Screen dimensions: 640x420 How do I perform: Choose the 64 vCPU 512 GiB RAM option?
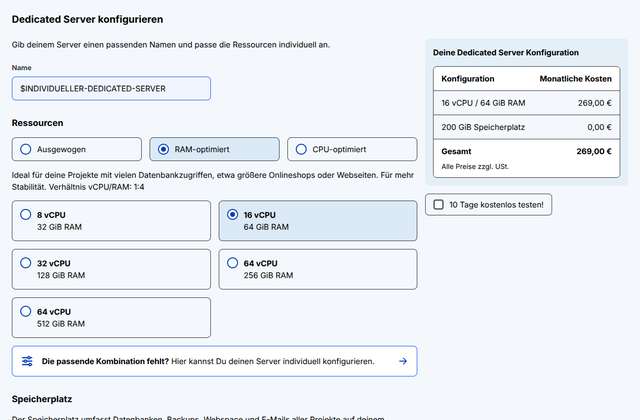click(x=111, y=318)
